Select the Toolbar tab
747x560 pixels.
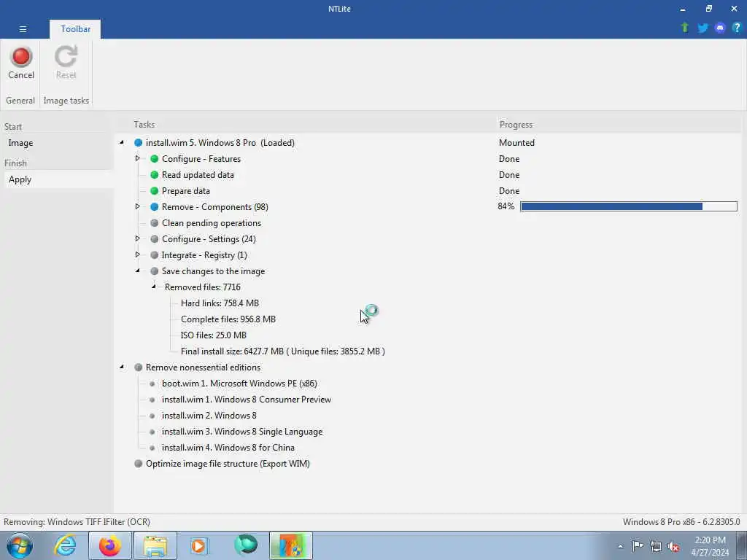(75, 29)
